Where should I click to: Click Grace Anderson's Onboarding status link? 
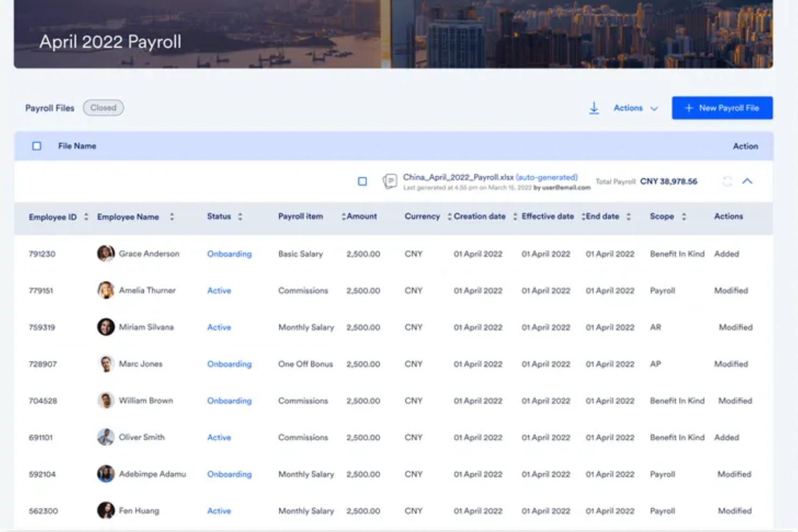(229, 254)
